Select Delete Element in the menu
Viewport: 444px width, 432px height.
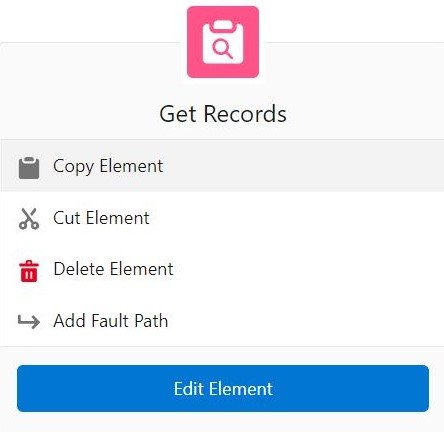tap(222, 269)
